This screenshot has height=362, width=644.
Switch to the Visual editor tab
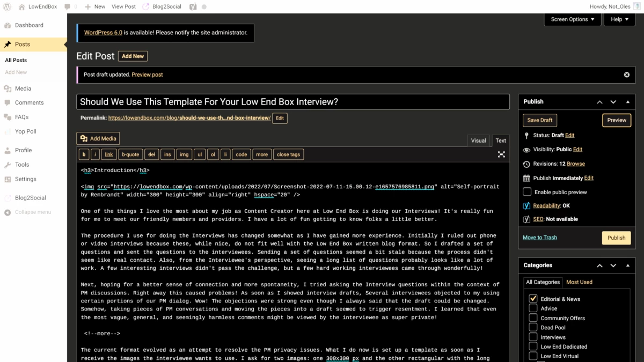[x=478, y=141]
